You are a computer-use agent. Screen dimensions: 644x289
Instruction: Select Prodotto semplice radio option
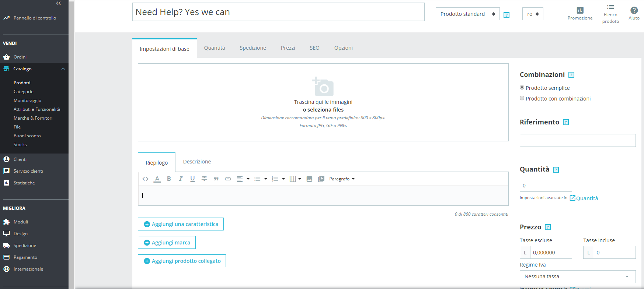pos(522,88)
